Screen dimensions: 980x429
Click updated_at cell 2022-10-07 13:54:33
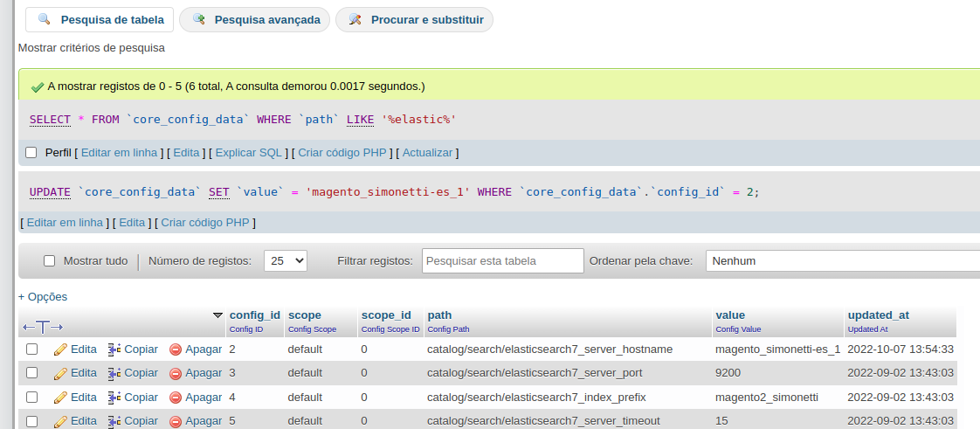(x=901, y=349)
